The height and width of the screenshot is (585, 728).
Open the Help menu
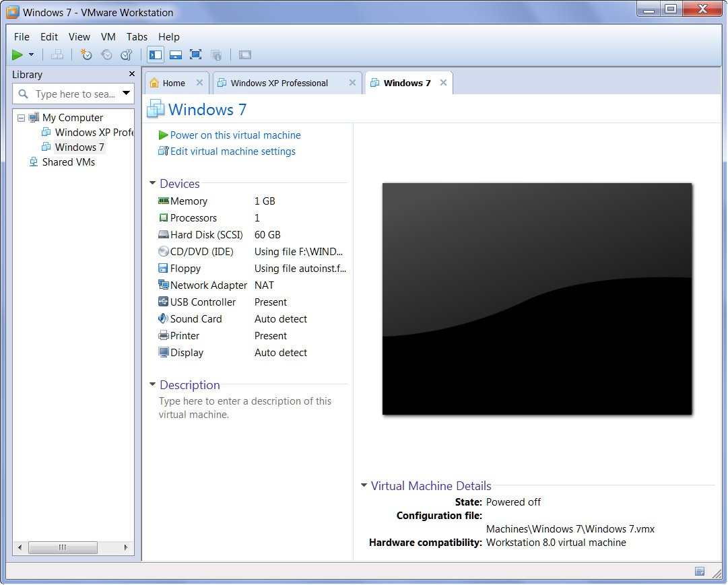point(168,36)
